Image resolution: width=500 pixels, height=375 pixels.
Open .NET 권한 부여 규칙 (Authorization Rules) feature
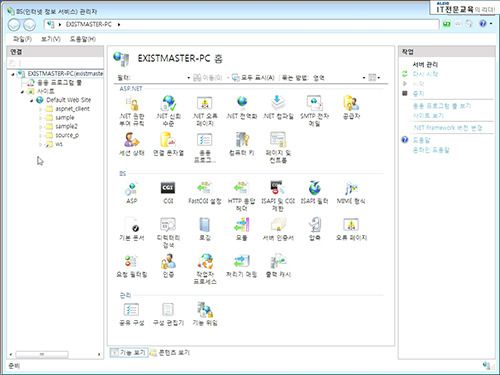pyautogui.click(x=132, y=111)
